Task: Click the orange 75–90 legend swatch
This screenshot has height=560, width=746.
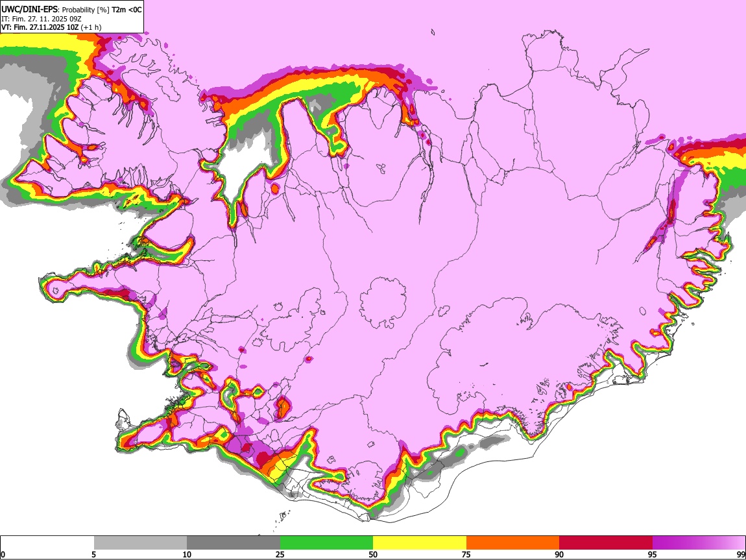Action: tap(513, 543)
